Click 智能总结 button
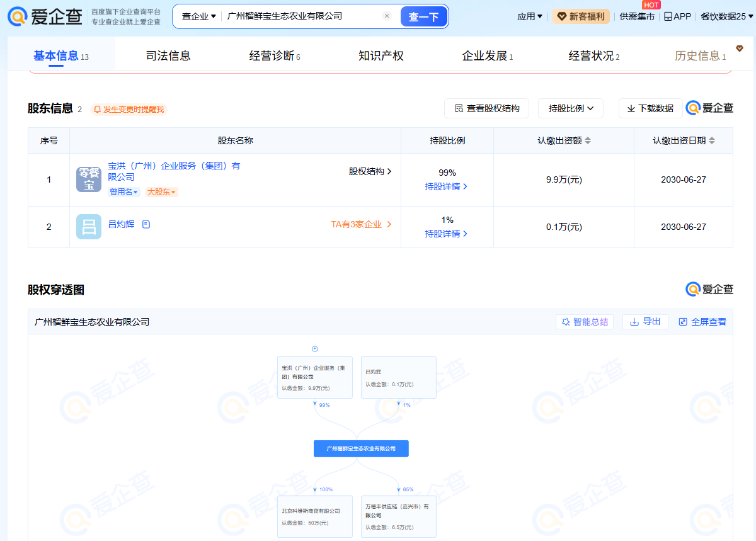This screenshot has width=756, height=541. [585, 322]
